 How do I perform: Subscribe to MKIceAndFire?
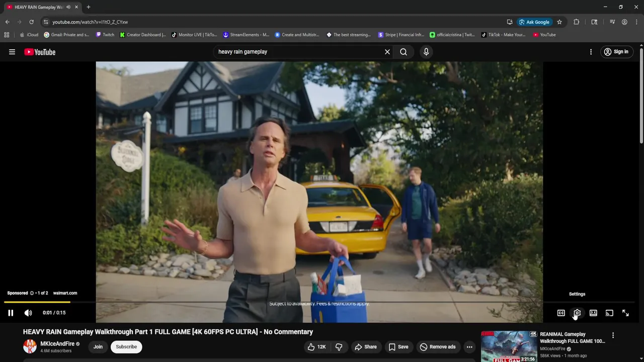tap(126, 346)
